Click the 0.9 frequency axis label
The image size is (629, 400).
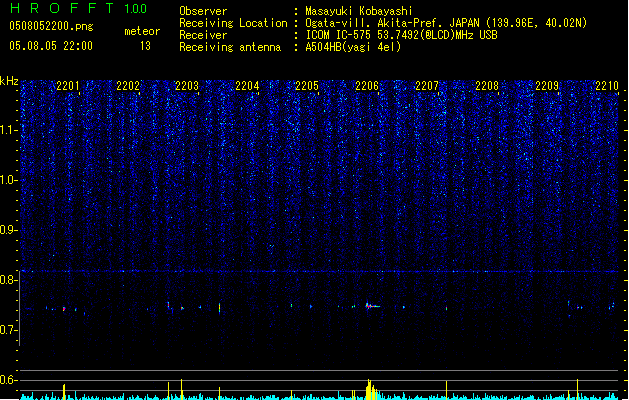point(8,230)
